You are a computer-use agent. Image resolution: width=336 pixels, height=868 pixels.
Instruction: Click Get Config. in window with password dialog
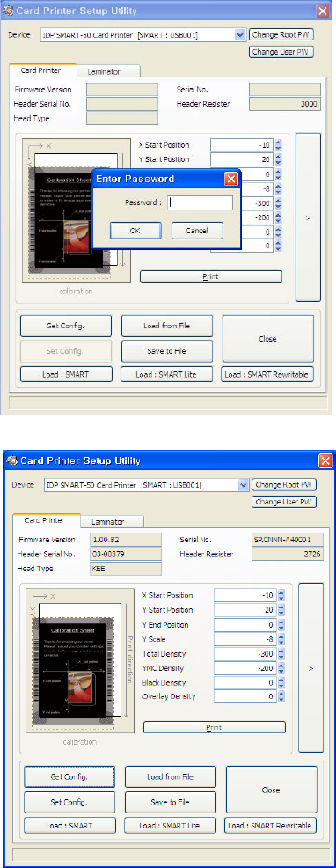(x=65, y=326)
